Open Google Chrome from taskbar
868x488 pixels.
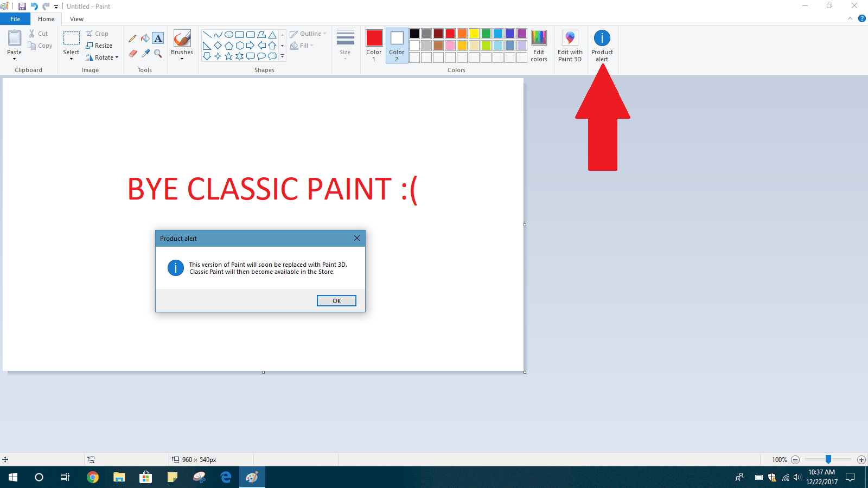click(93, 477)
